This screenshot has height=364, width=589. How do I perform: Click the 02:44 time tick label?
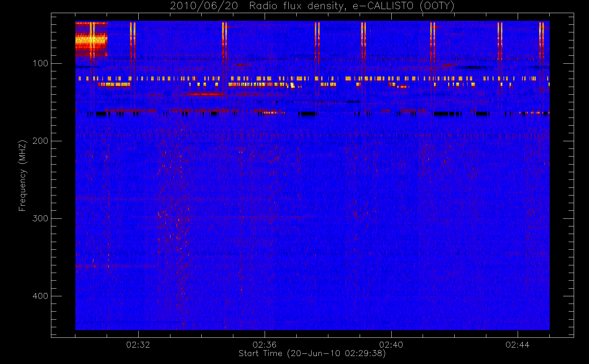tap(517, 345)
